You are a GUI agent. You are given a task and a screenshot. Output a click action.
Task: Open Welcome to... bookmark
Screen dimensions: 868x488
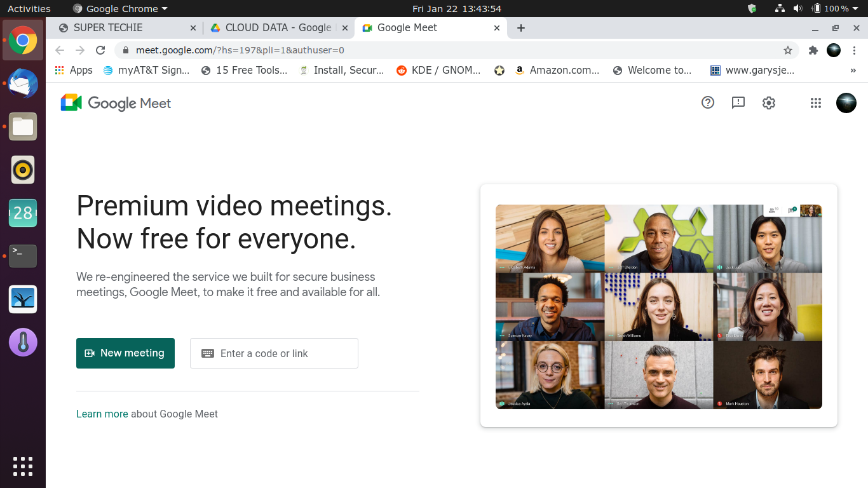(653, 71)
